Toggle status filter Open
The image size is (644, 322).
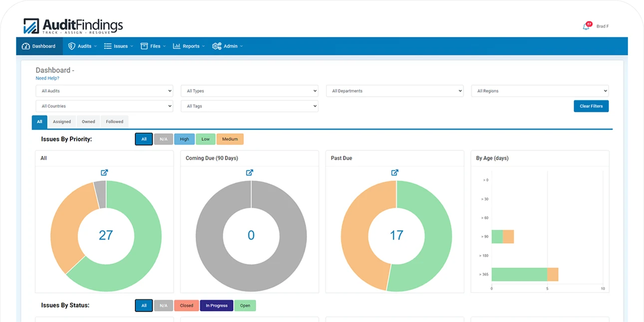coord(245,306)
